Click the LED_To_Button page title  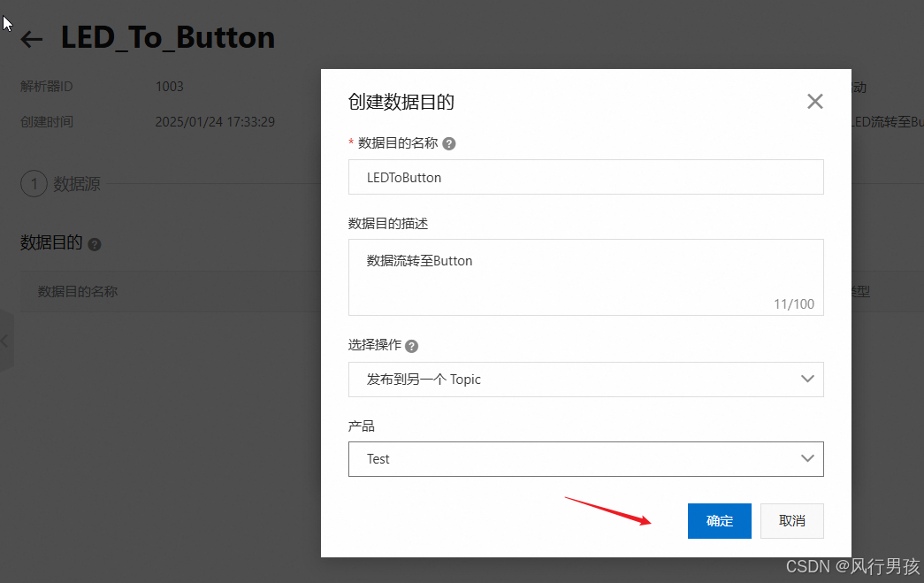pos(168,38)
